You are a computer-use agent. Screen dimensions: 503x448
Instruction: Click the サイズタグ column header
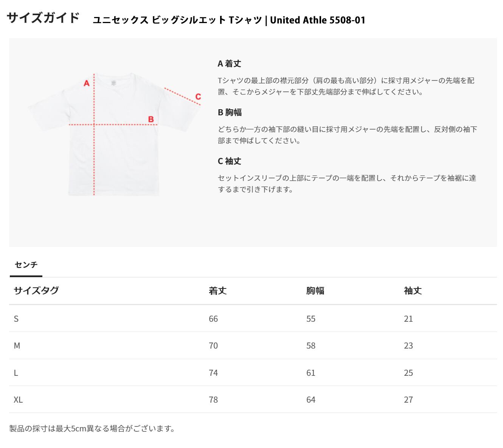click(36, 290)
